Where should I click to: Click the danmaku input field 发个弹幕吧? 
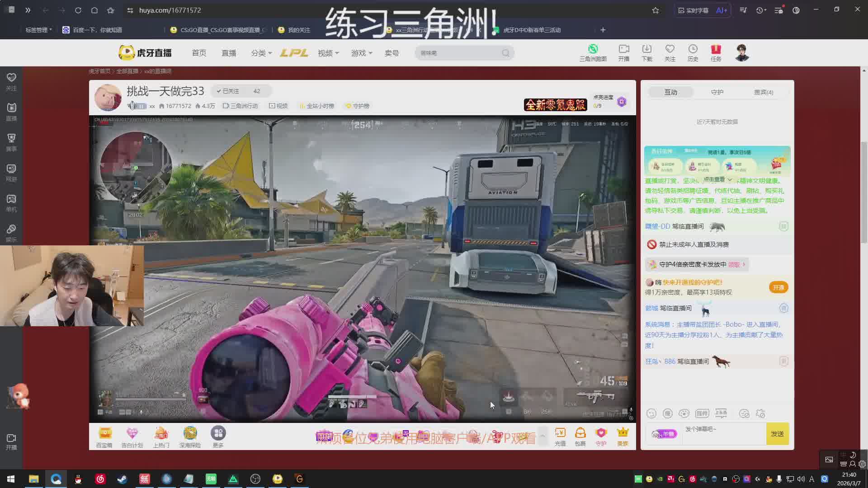pos(723,434)
